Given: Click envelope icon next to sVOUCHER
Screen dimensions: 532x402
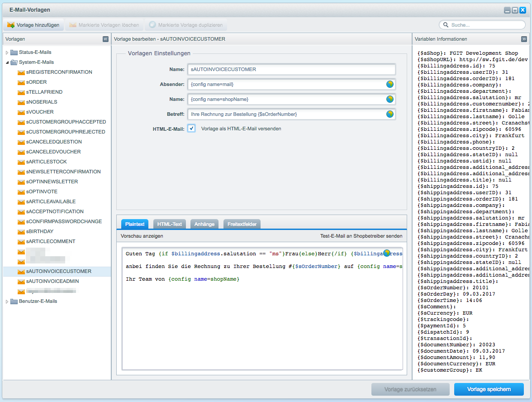Looking at the screenshot, I should (21, 112).
